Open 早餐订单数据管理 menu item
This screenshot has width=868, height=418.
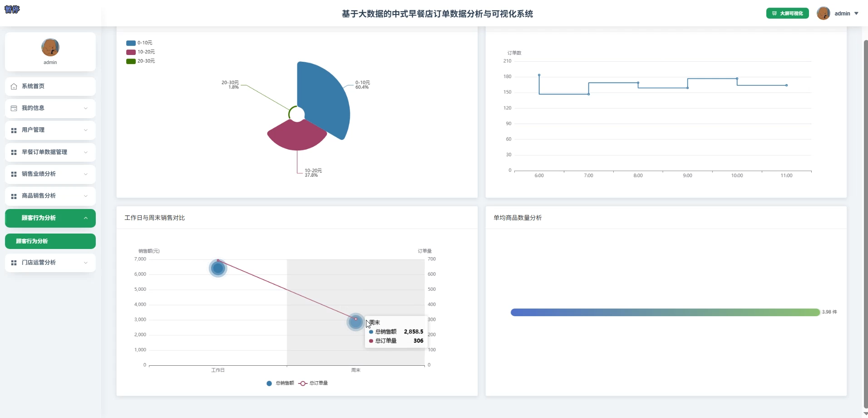(50, 152)
